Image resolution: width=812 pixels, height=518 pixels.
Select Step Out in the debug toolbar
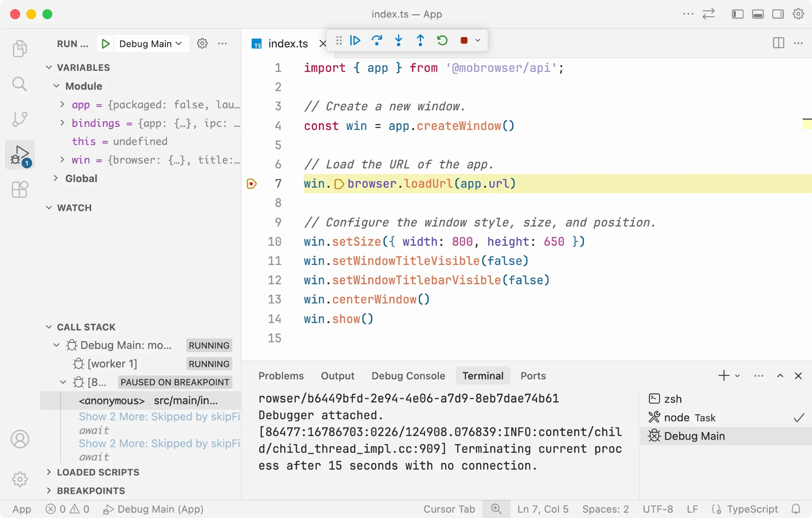(x=420, y=40)
